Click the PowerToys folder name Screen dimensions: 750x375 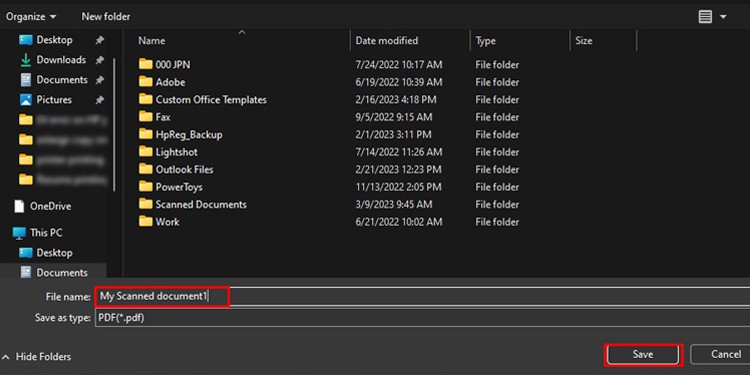coord(179,187)
